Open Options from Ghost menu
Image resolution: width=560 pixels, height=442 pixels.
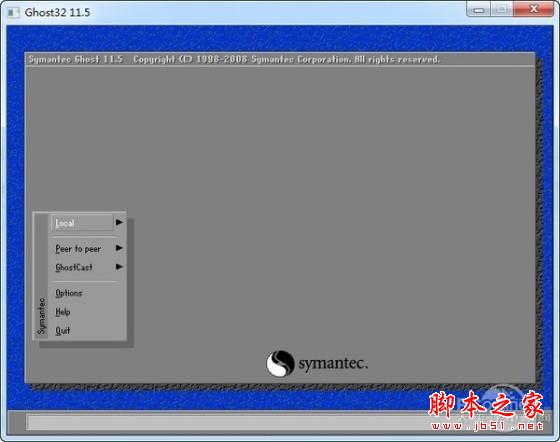(69, 293)
